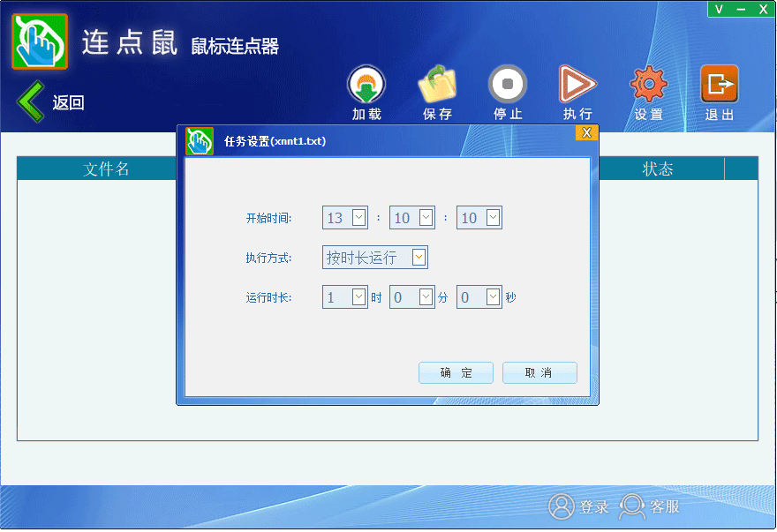Click the V menu button in title bar
Viewport: 777px width, 532px height.
(x=719, y=9)
